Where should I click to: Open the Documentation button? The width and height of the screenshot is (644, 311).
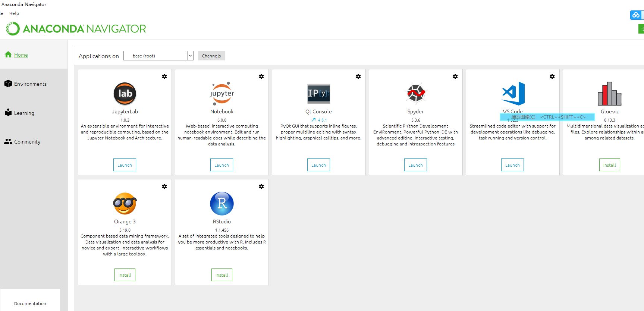coord(30,303)
